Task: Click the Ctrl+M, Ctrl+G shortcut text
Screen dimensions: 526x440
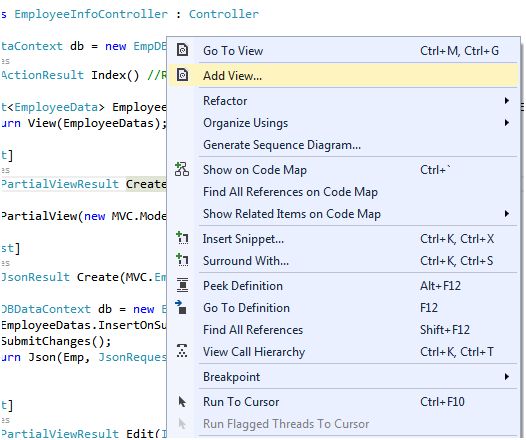Action: pos(459,51)
